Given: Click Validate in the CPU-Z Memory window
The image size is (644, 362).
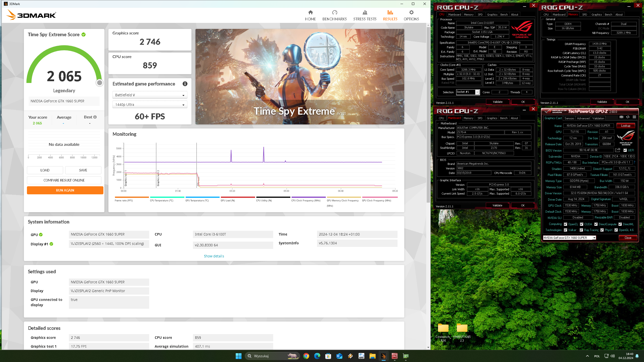Looking at the screenshot, I should [x=602, y=102].
